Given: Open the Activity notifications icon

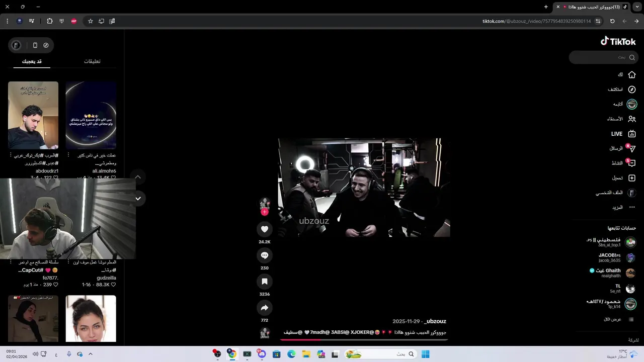Looking at the screenshot, I should 632,163.
